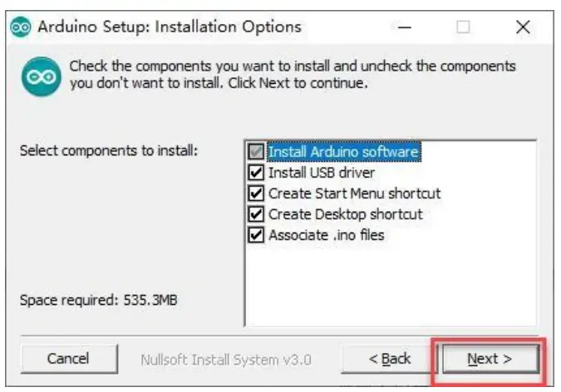Click the Nullsoft Install System v3.0 text
The height and width of the screenshot is (392, 561).
coord(226,360)
